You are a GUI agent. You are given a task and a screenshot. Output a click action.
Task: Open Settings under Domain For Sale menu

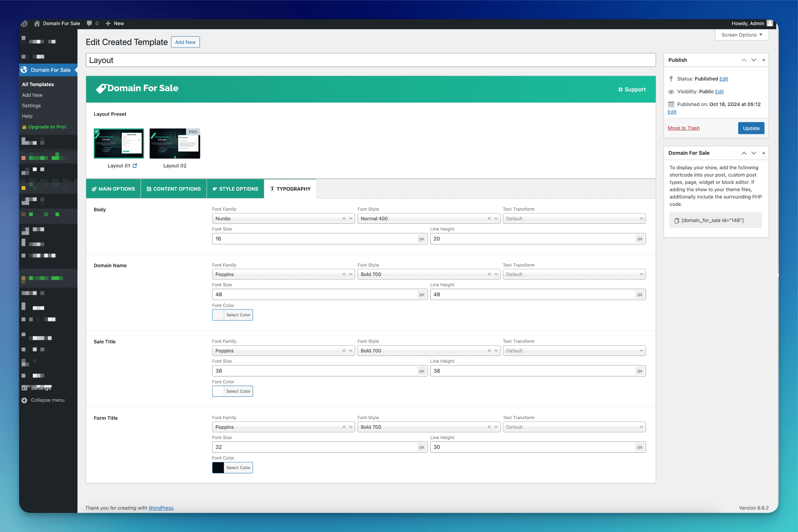tap(31, 106)
